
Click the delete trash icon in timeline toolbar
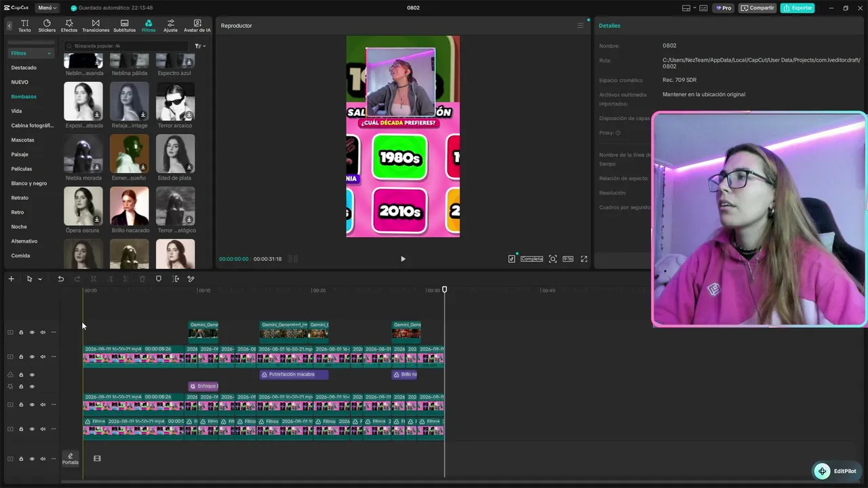[142, 279]
